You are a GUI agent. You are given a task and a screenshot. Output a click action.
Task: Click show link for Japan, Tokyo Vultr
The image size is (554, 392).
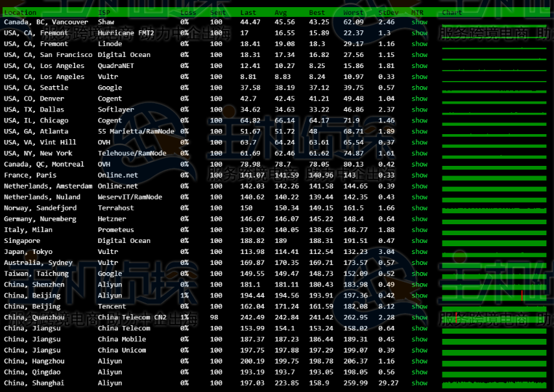(419, 252)
